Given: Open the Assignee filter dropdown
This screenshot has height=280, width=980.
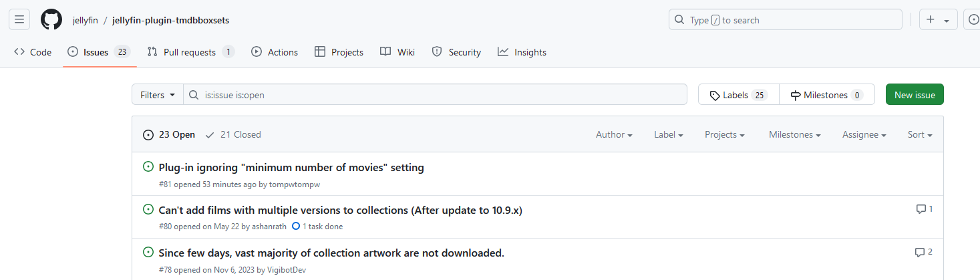Looking at the screenshot, I should click(864, 134).
